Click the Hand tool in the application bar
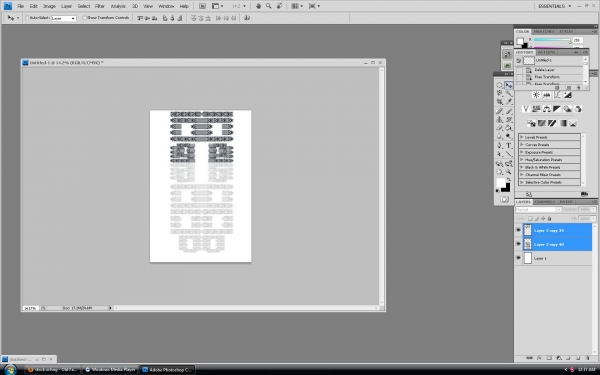 tap(258, 6)
